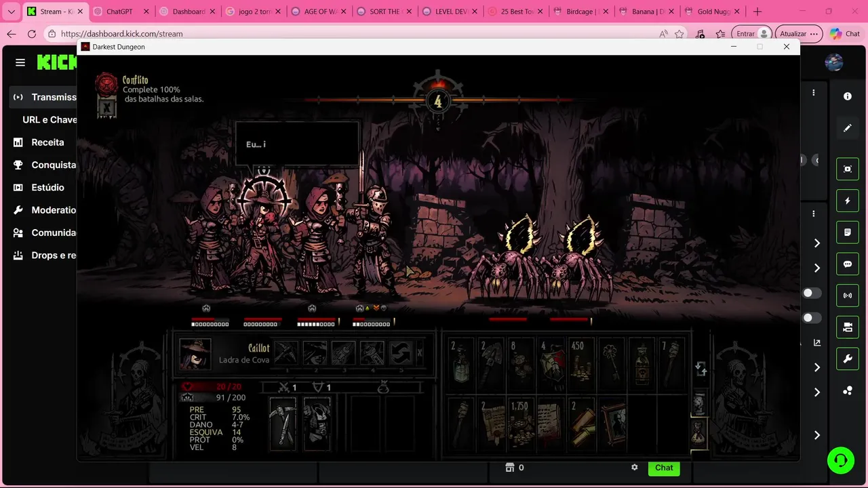868x488 pixels.
Task: Click the lightning bolt icon in right toolbar
Action: tap(848, 201)
